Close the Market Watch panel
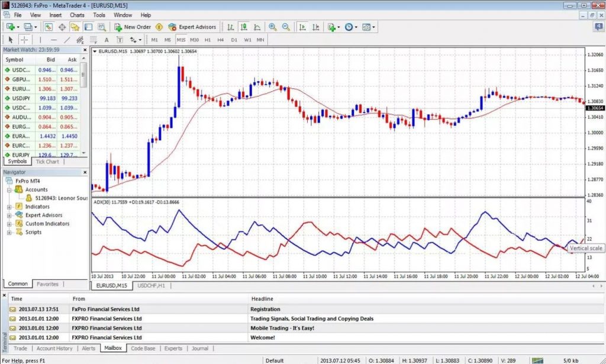 pyautogui.click(x=85, y=50)
